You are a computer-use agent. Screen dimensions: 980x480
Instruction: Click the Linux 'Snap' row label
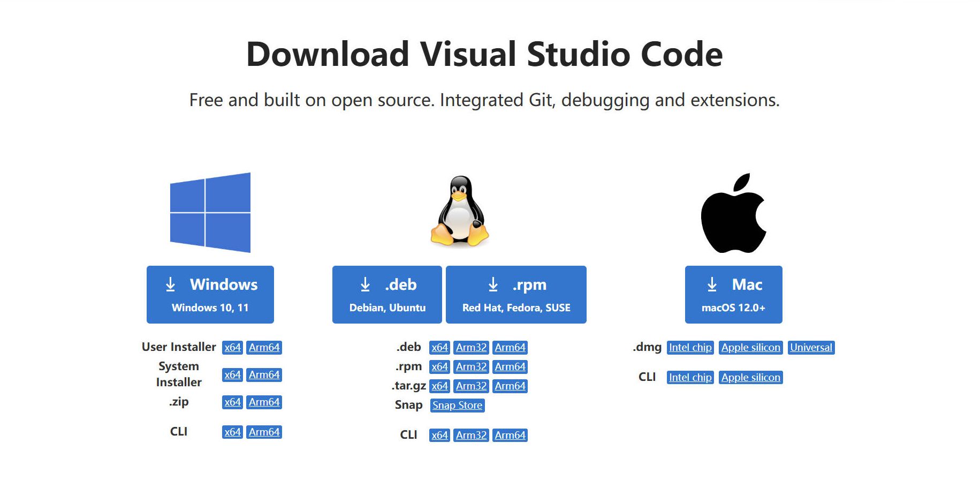click(x=409, y=404)
